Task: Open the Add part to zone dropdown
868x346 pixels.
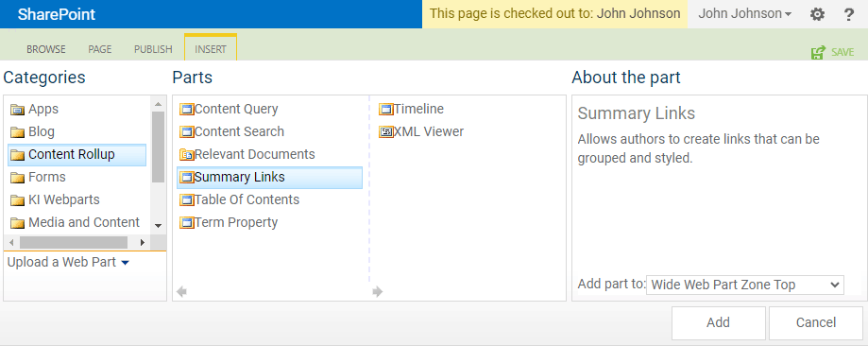Action: 744,285
